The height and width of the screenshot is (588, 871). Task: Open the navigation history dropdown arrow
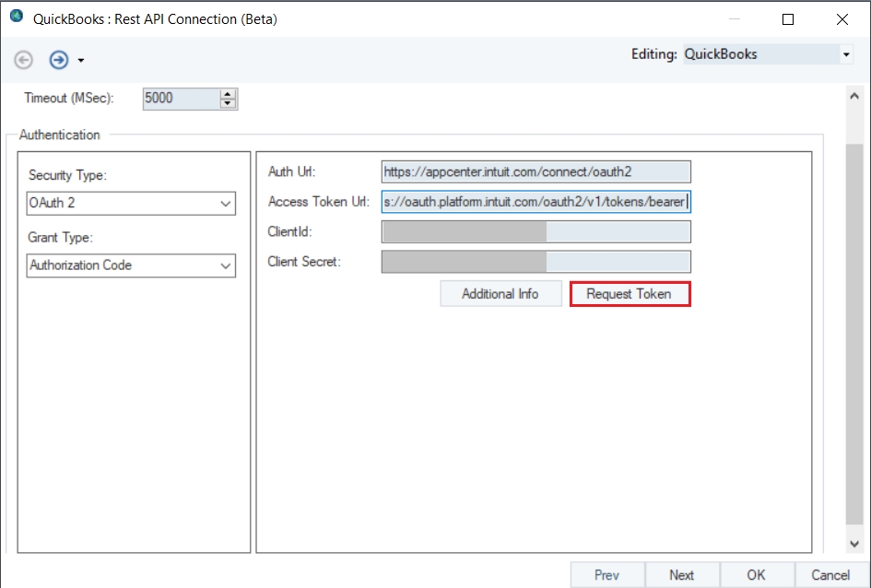point(81,60)
